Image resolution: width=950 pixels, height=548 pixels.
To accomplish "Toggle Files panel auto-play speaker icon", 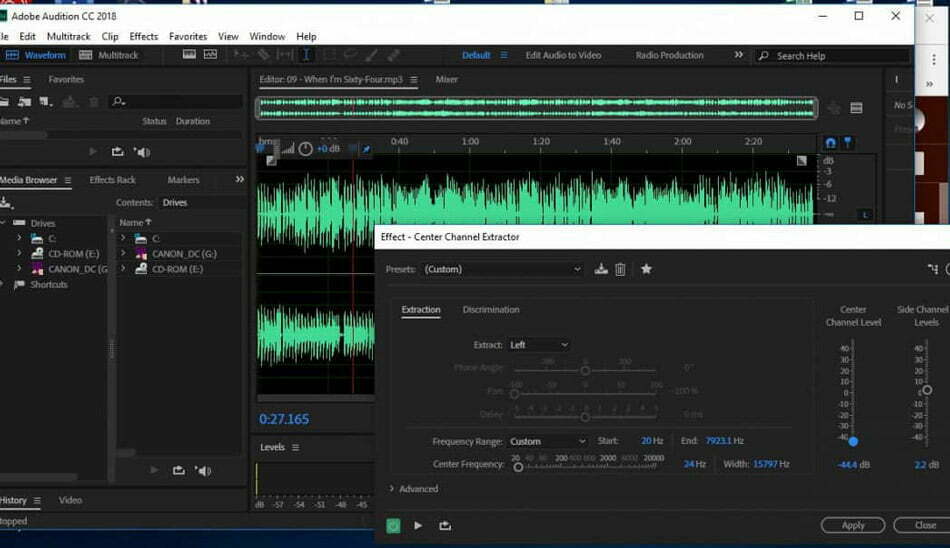I will 142,152.
